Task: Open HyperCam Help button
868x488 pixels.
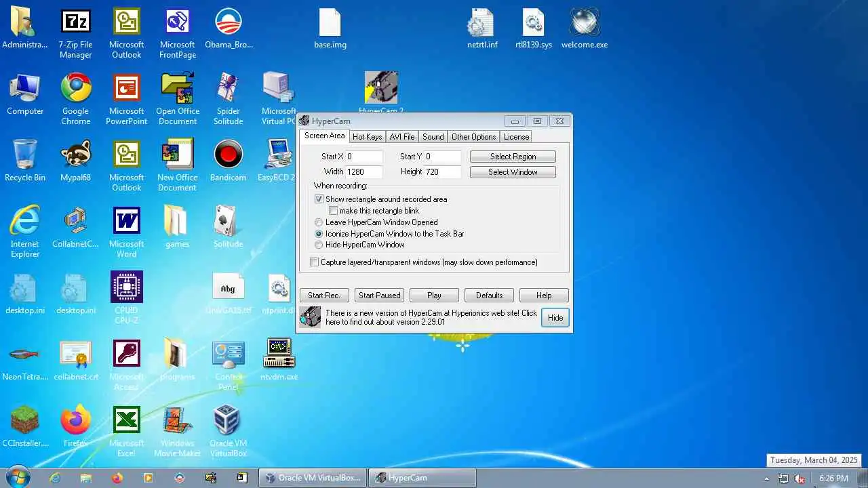Action: [x=544, y=296]
